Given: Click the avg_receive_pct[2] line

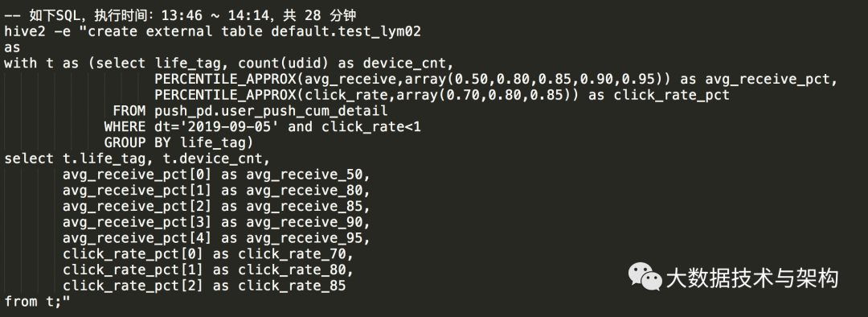Looking at the screenshot, I should [x=216, y=206].
